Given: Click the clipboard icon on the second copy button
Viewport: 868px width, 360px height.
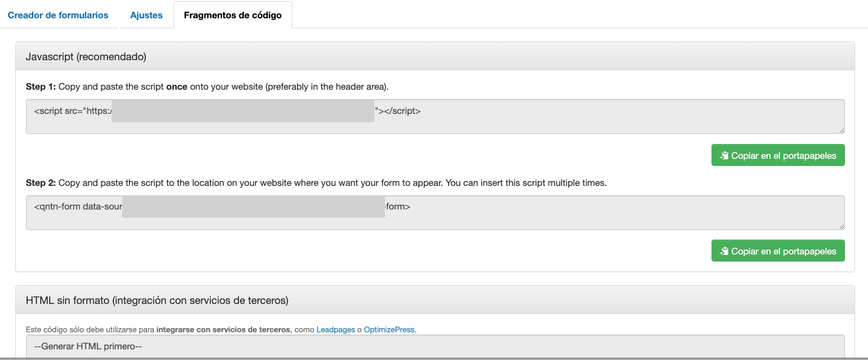Looking at the screenshot, I should tap(724, 250).
